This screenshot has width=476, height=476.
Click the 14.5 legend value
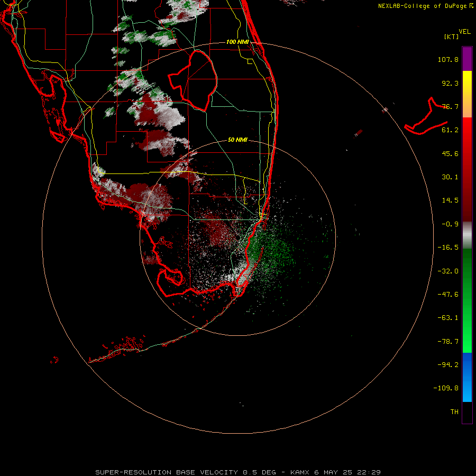[x=450, y=200]
